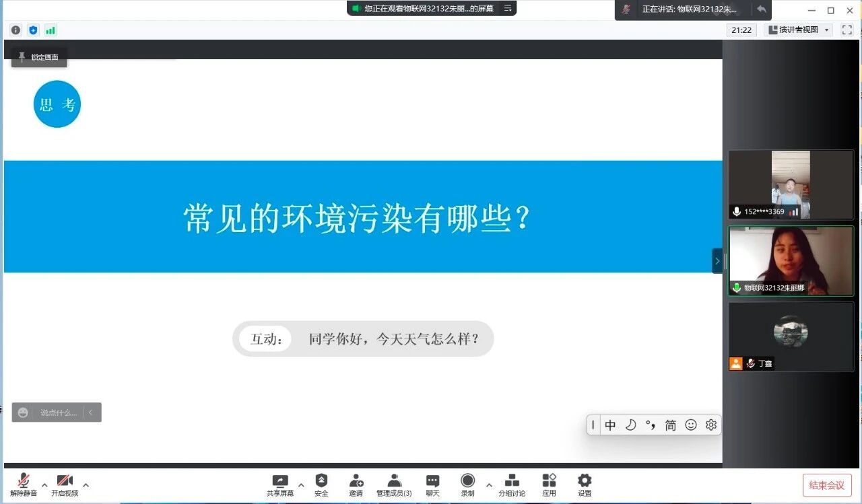This screenshot has width=862, height=504.
Task: Start recording the meeting
Action: (x=467, y=480)
